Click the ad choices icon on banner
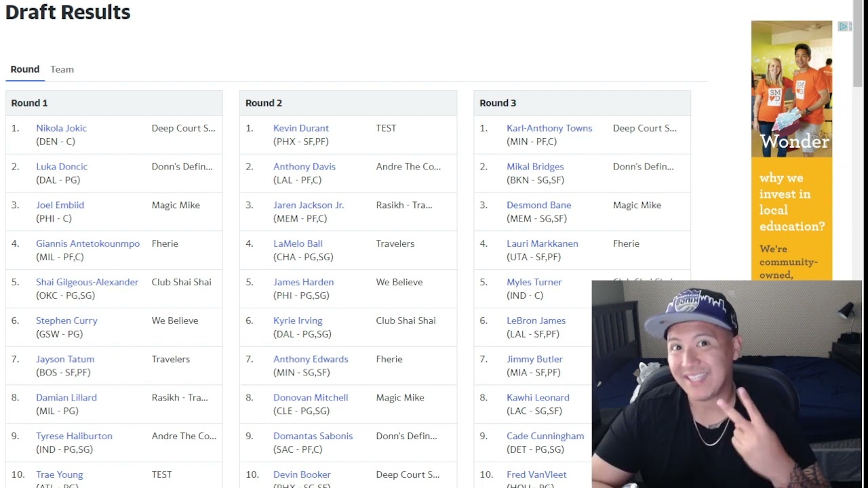This screenshot has height=488, width=868. 844,26
